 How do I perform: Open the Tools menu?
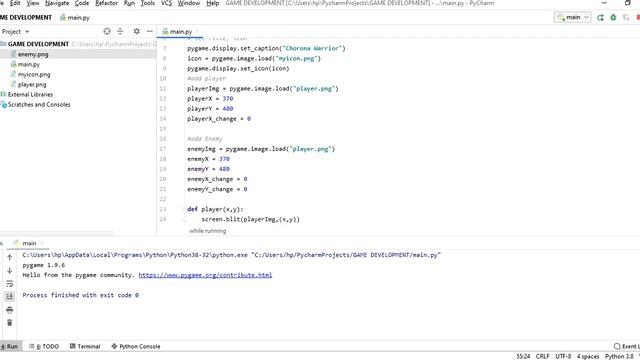pyautogui.click(x=147, y=3)
